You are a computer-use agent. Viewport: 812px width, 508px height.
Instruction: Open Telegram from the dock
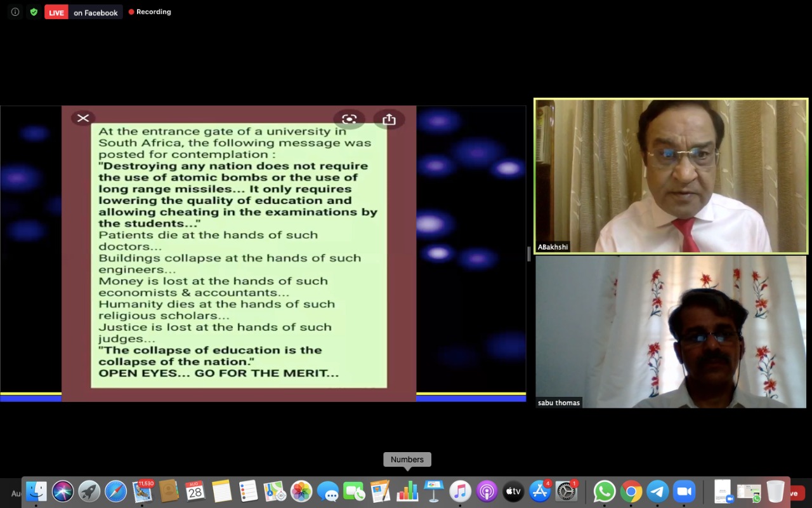[x=657, y=491]
